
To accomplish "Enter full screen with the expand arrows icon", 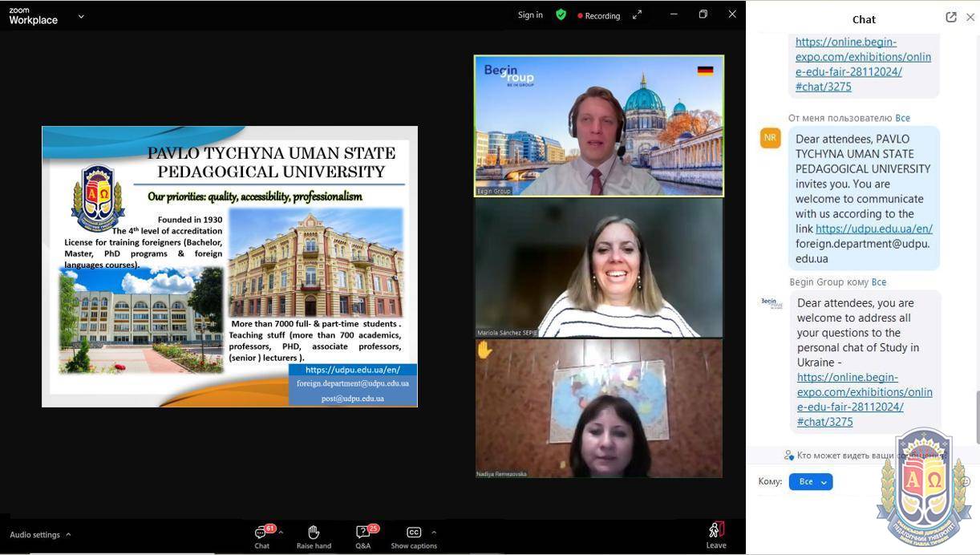I will coord(638,14).
